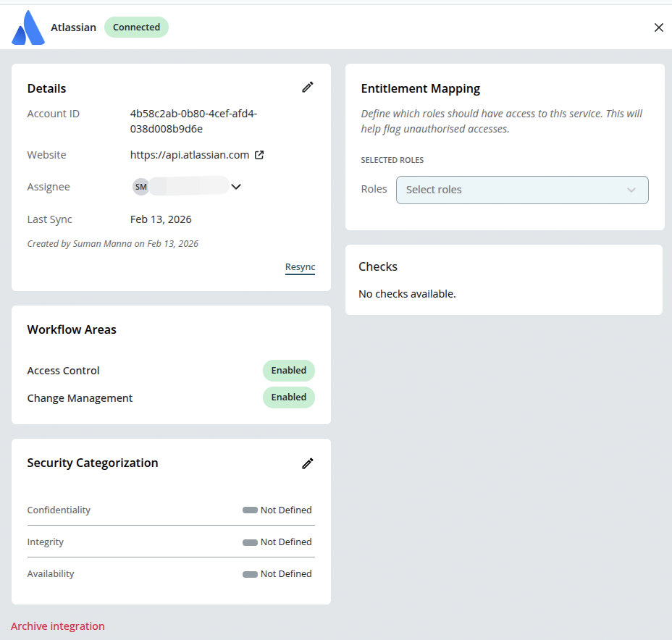Open website via external link icon
The width and height of the screenshot is (672, 640).
[258, 154]
